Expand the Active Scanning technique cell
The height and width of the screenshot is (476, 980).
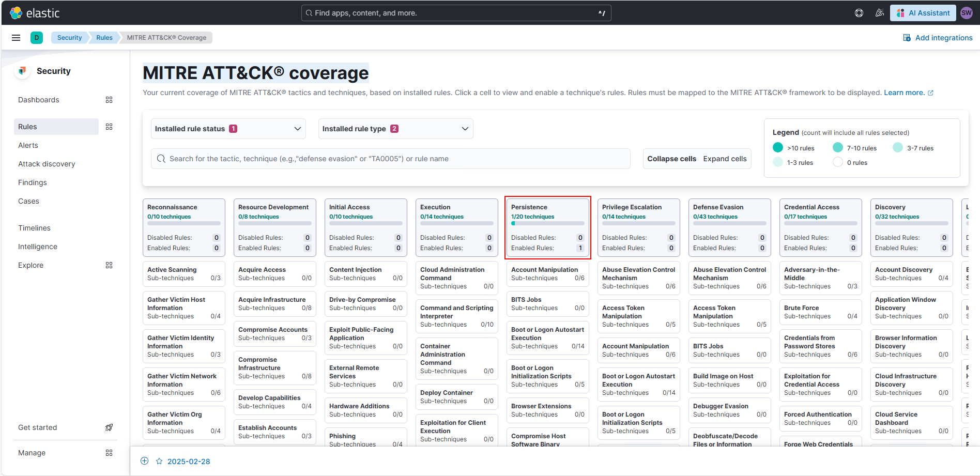[184, 274]
